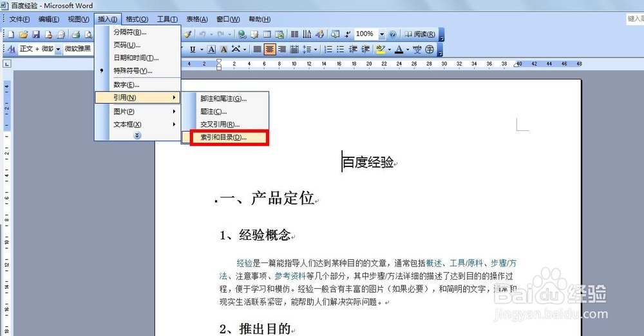Screen dimensions: 644x336
Task: Open the 格式(O) menu
Action: pos(137,19)
